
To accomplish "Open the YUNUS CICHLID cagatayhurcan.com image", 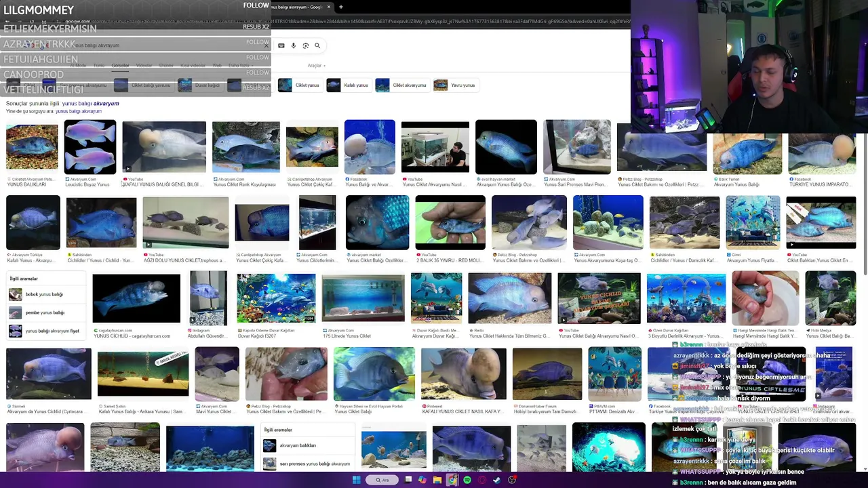I will [136, 300].
